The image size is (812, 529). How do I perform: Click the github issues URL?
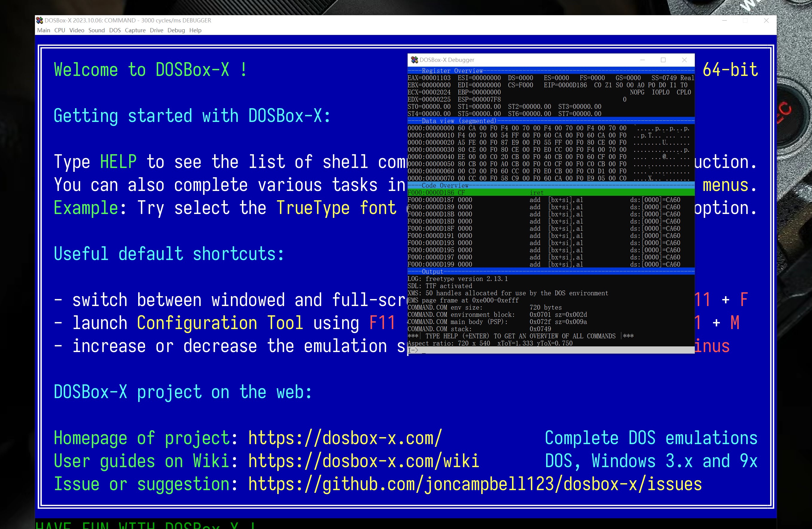pyautogui.click(x=475, y=484)
